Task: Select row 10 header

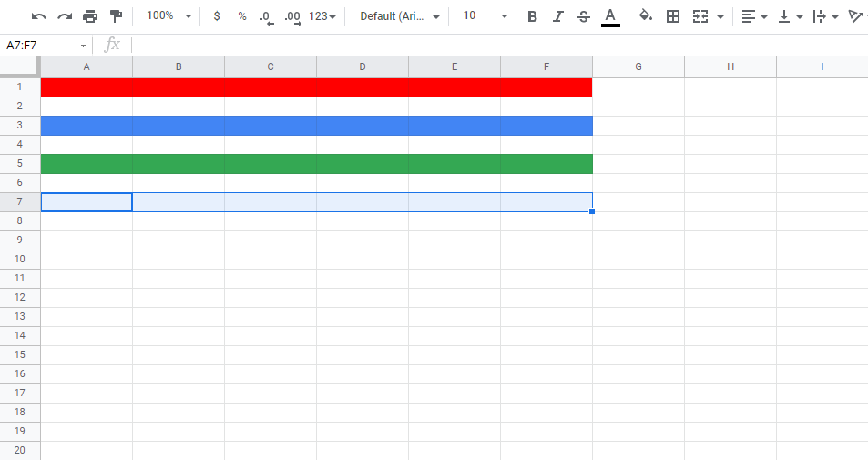Action: pyautogui.click(x=20, y=259)
